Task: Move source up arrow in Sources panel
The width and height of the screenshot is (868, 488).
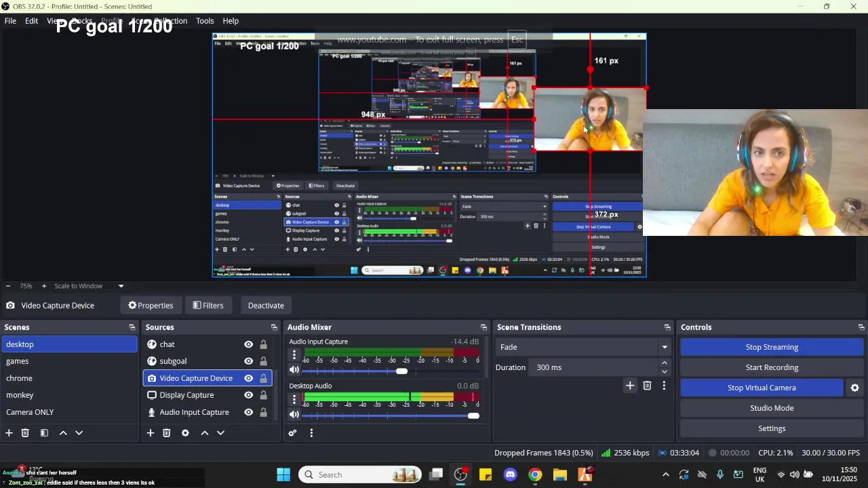Action: click(204, 432)
